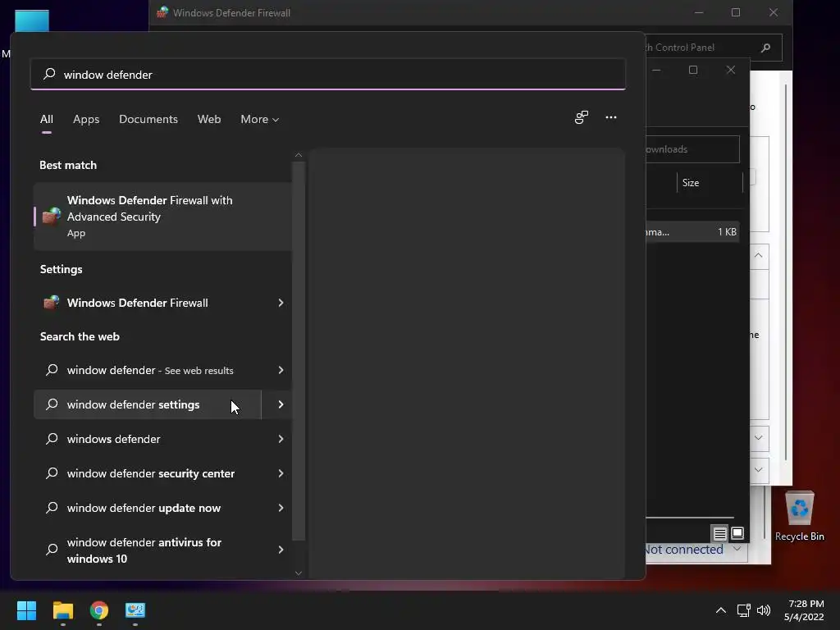The height and width of the screenshot is (630, 840).
Task: Select the 1 KB file row in Explorer
Action: (692, 232)
